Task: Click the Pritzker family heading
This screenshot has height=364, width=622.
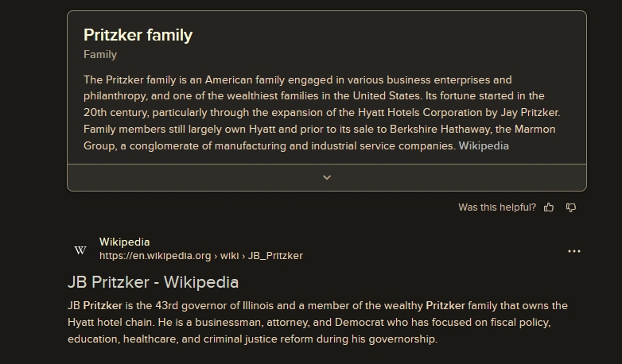Action: 138,35
